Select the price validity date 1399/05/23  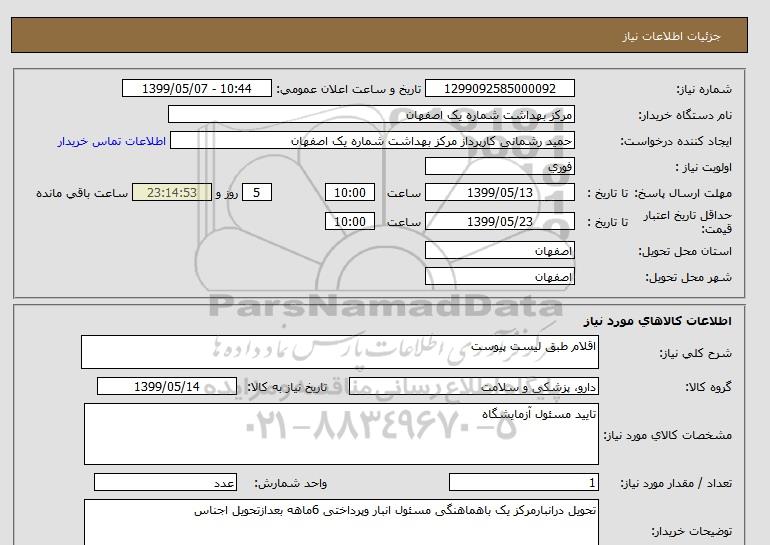click(x=499, y=221)
